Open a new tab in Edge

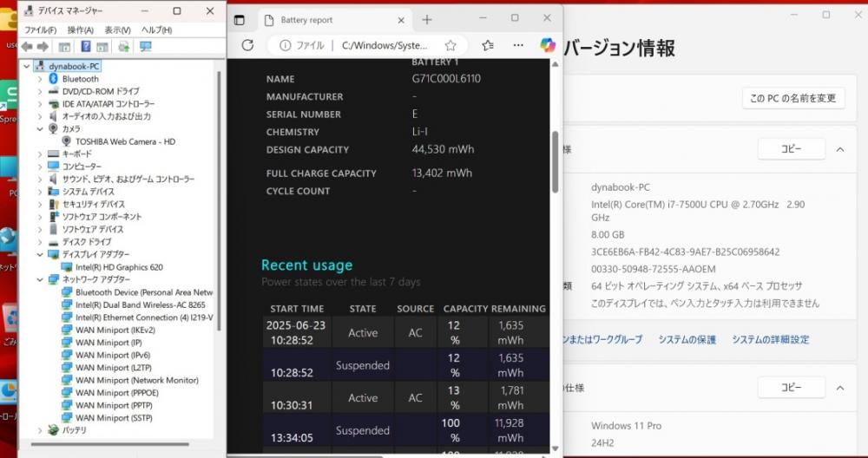[x=427, y=20]
